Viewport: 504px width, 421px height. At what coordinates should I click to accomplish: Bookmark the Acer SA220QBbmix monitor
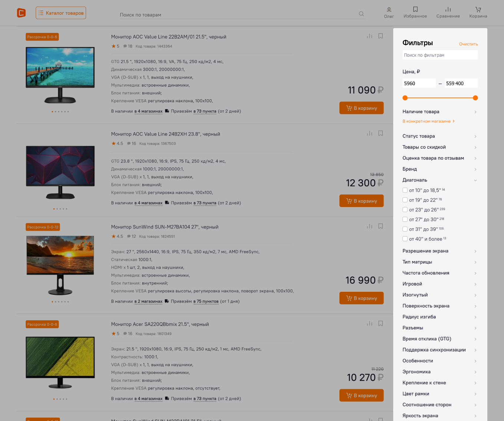[x=381, y=323]
